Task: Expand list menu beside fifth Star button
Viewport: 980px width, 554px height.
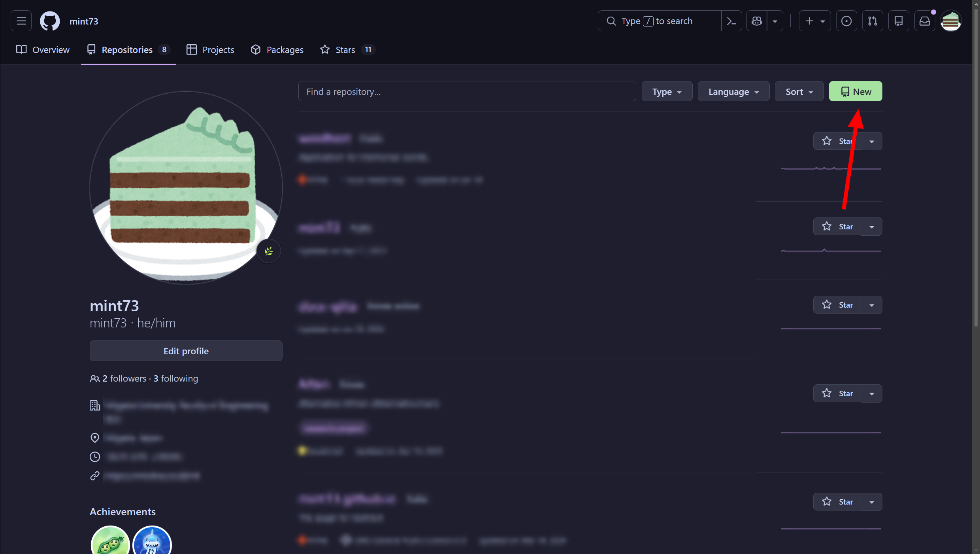Action: click(x=872, y=502)
